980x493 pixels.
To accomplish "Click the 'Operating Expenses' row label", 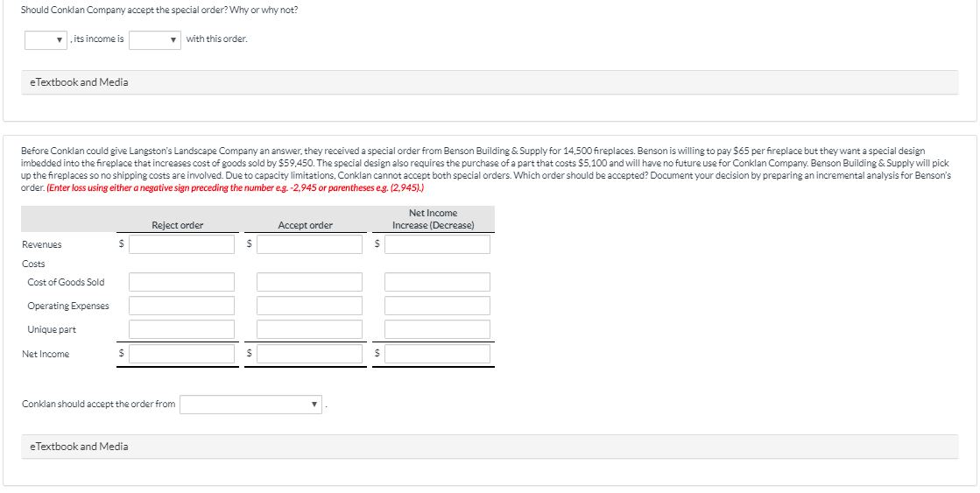I will click(x=68, y=306).
